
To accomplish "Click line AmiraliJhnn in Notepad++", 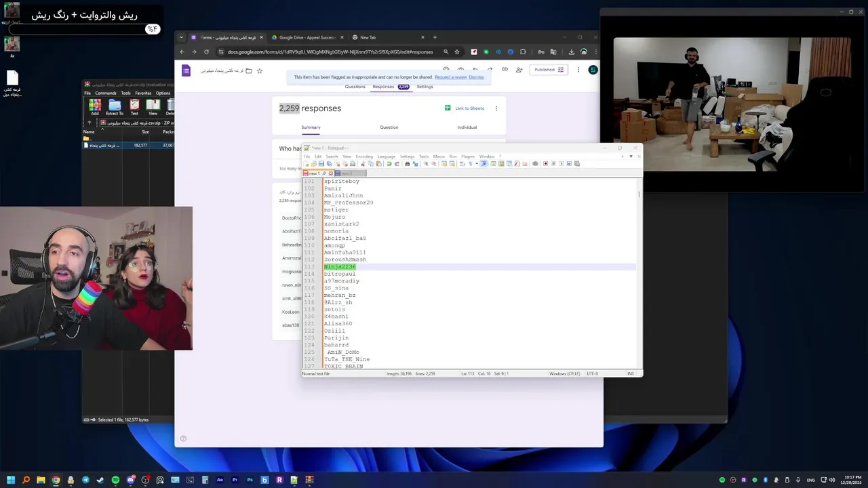I will click(343, 195).
